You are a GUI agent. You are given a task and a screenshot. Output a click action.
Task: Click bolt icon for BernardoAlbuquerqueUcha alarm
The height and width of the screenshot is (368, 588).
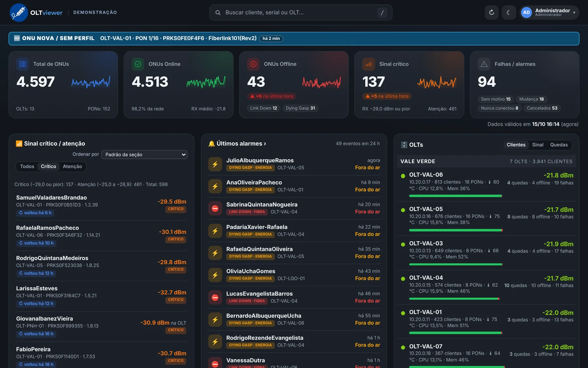pos(215,320)
